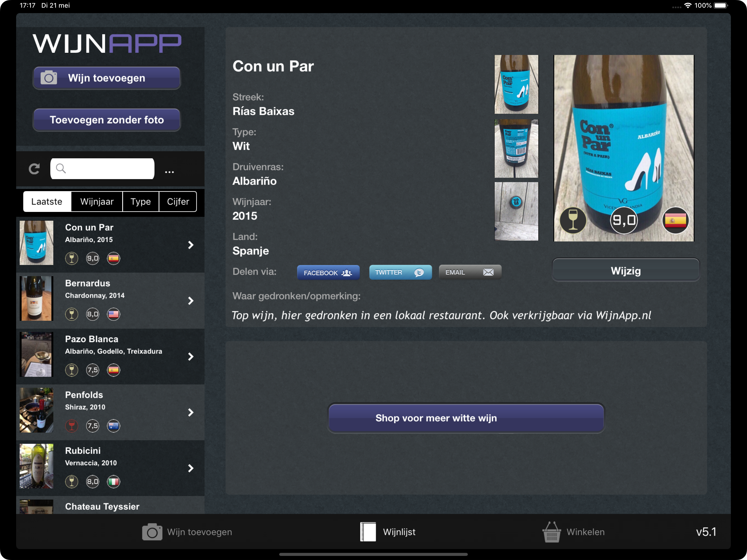
Task: Sort list by Laatste tab
Action: [x=47, y=202]
